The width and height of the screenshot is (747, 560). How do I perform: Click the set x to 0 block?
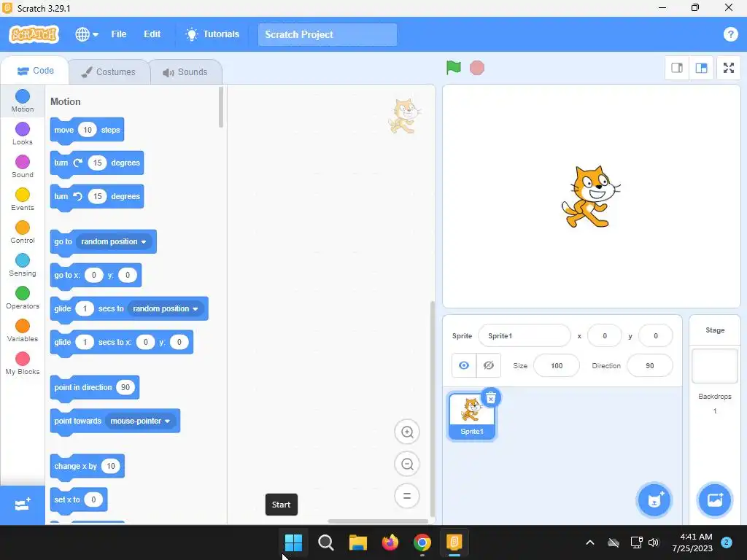click(x=79, y=499)
